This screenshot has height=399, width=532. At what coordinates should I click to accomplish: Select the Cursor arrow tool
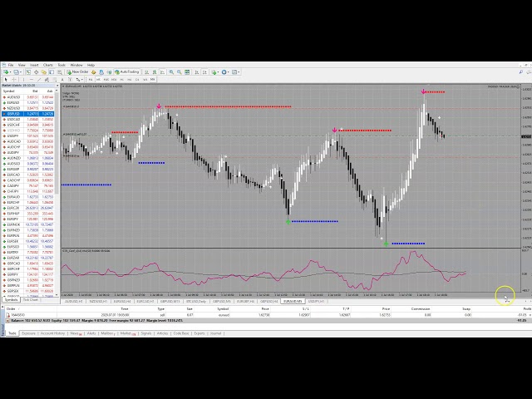click(6, 79)
